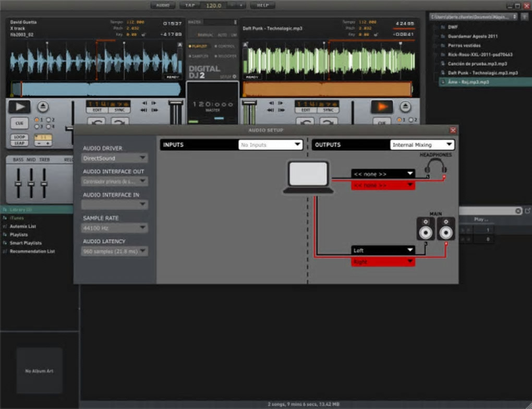Viewport: 532px width, 409px height.
Task: Open the Playlists item in library sidebar
Action: 19,235
